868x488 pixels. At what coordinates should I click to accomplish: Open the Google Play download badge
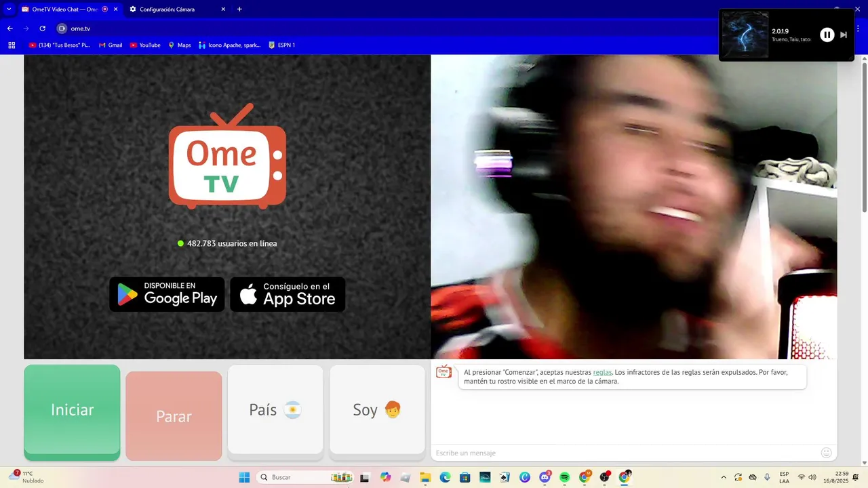167,294
